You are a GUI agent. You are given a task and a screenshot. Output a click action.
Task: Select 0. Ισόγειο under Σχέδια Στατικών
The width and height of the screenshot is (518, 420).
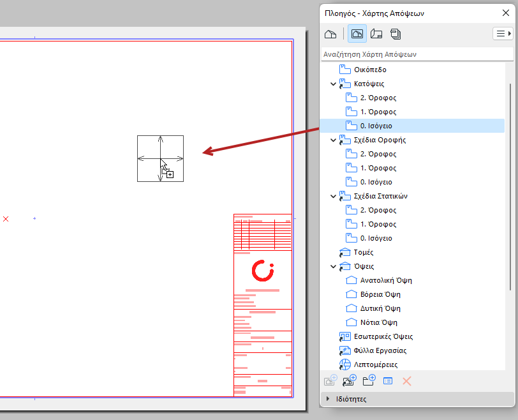point(369,238)
